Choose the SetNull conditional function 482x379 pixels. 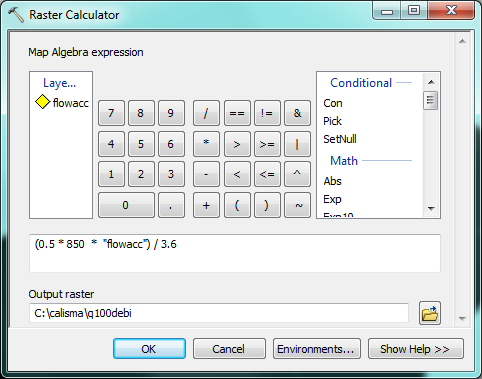coord(340,139)
